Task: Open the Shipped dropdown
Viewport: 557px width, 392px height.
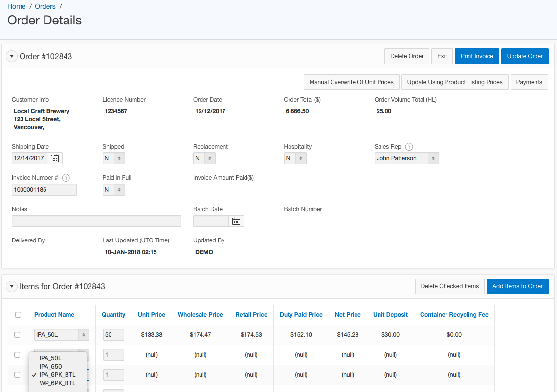Action: [x=113, y=158]
